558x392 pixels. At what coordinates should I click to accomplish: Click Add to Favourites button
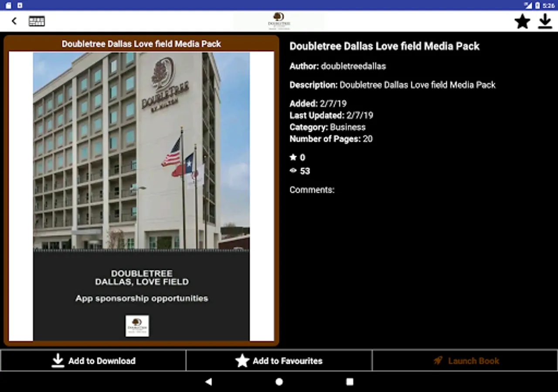[x=279, y=361]
